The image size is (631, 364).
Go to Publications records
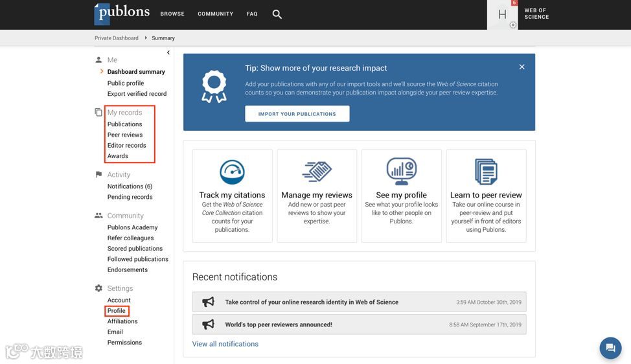click(x=125, y=124)
